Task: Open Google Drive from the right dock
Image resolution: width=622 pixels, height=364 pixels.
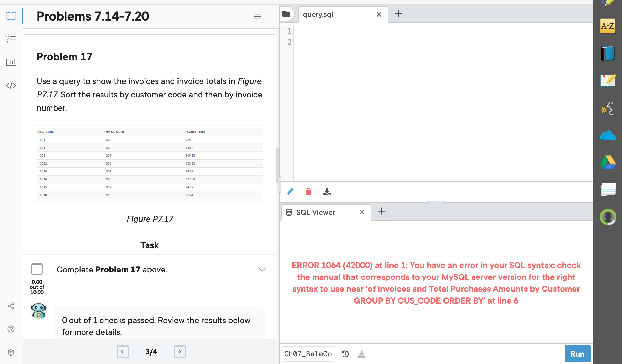Action: (608, 162)
